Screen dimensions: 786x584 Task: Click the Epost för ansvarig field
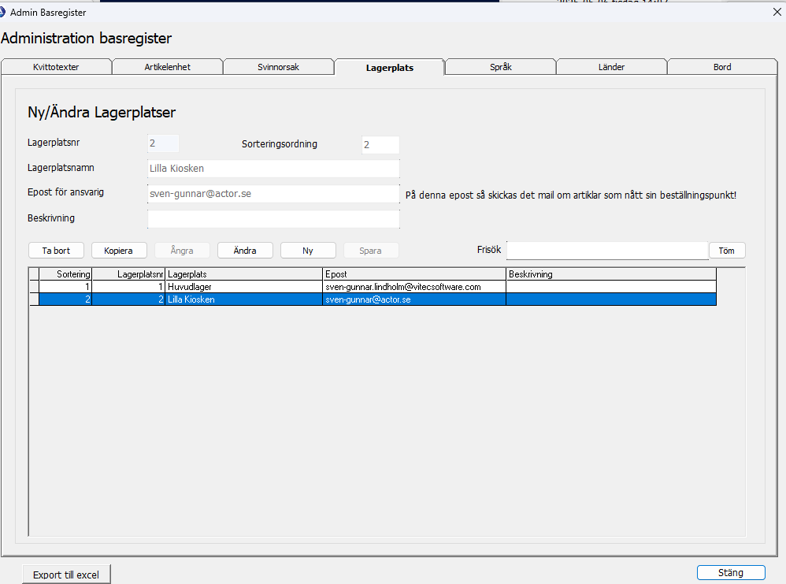(x=273, y=193)
